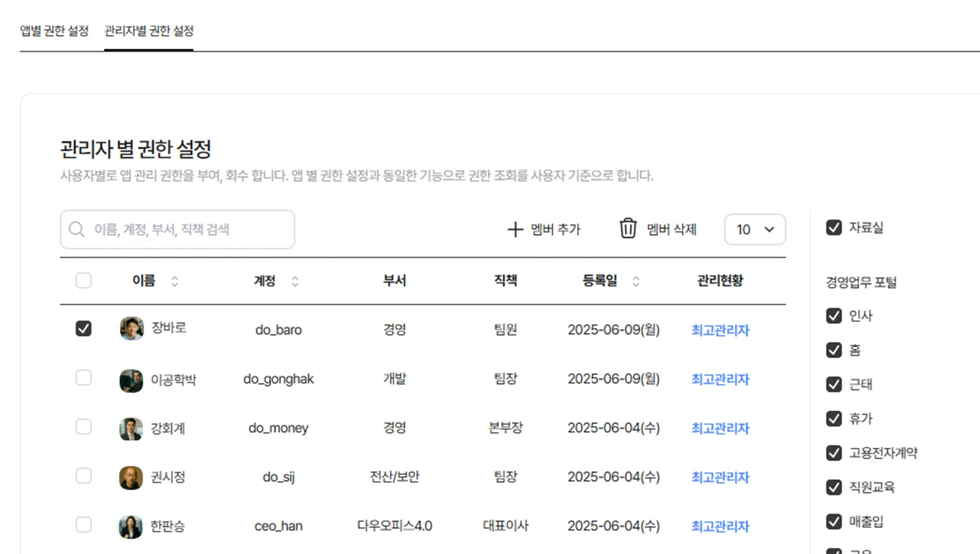Select the checkbox on 강회계's row
The height and width of the screenshot is (554, 980).
(83, 427)
